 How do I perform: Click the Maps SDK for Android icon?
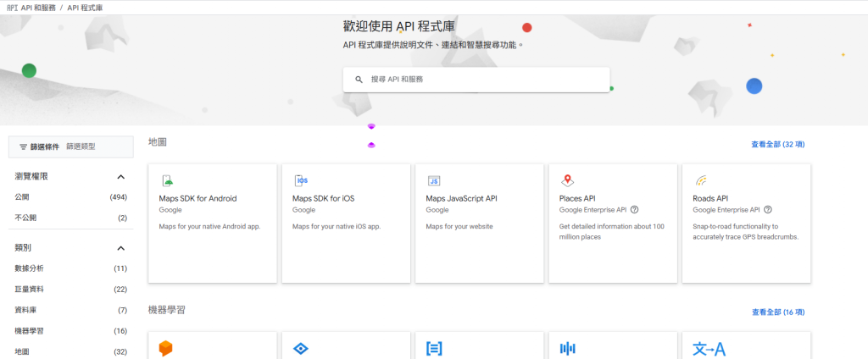pos(167,181)
